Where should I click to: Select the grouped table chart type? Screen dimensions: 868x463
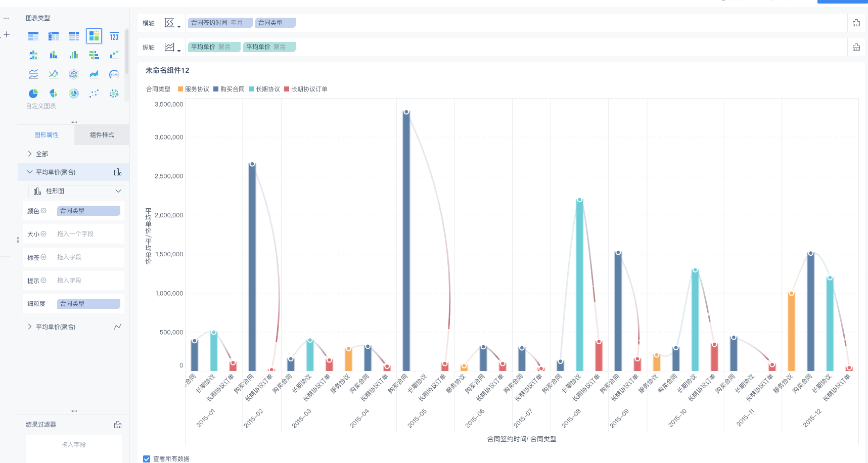(33, 36)
